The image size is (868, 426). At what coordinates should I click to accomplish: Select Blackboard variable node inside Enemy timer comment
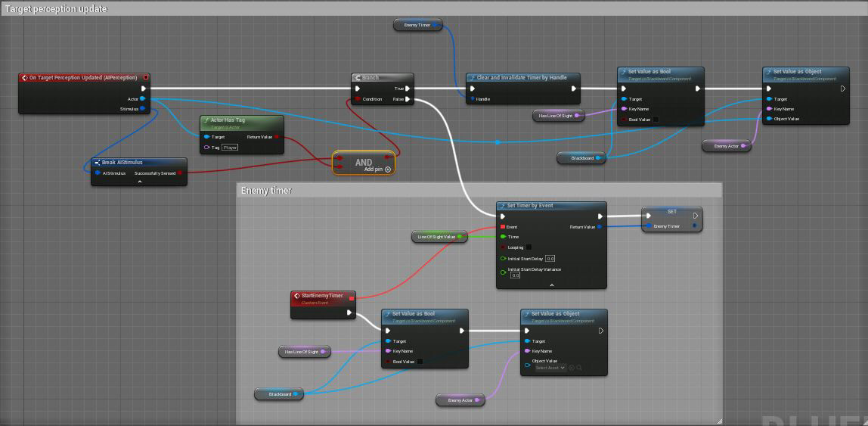[x=279, y=394]
